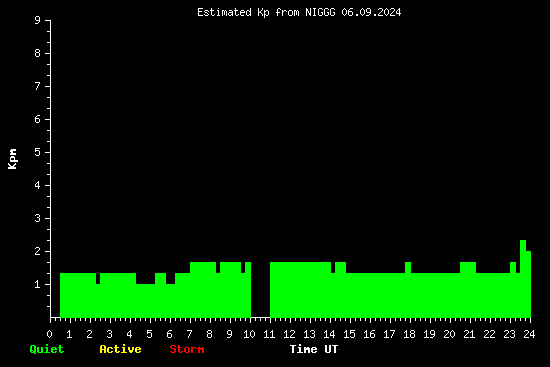Click the hour 6 label on the time axis
This screenshot has width=550, height=367.
pyautogui.click(x=169, y=334)
